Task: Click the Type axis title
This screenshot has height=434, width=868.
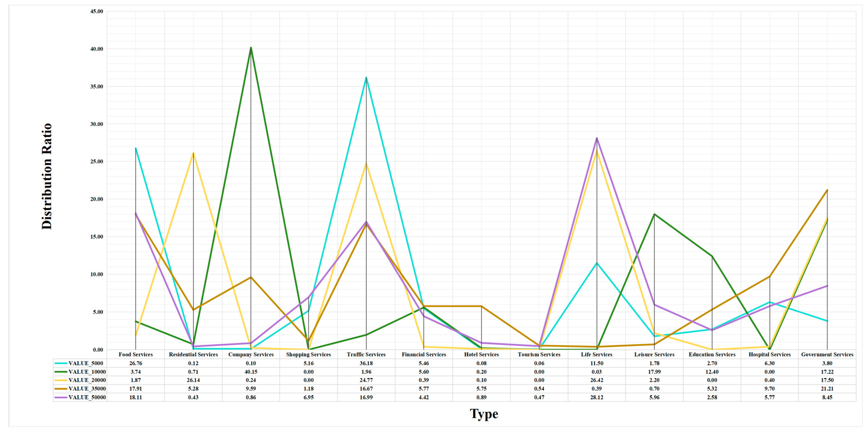Action: point(484,414)
